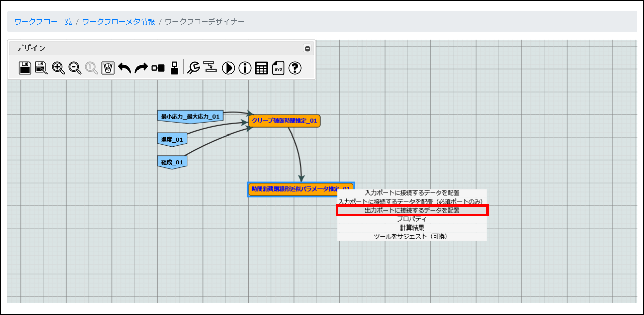Viewport: 644px width, 315px height.
Task: Select the 温度_01 data node
Action: 172,140
